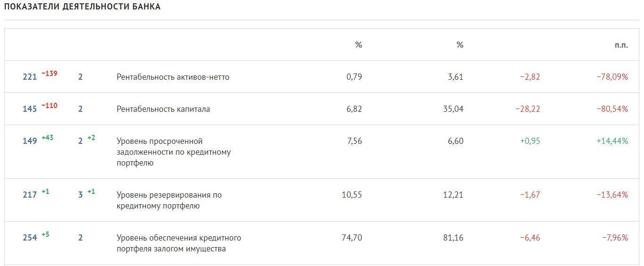Click the value 74,70 in collateral row
This screenshot has width=644, height=266.
tap(352, 238)
